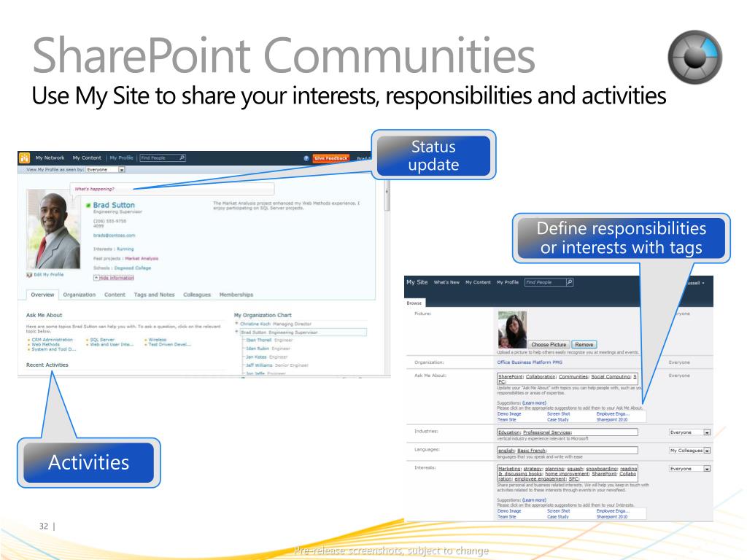The width and height of the screenshot is (747, 560).
Task: Click the CRM Administration topic link
Action: (52, 340)
